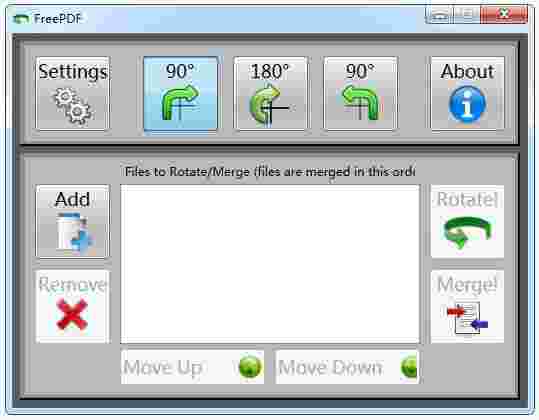Click the FreePDF window title text
The height and width of the screenshot is (420, 539).
point(58,18)
